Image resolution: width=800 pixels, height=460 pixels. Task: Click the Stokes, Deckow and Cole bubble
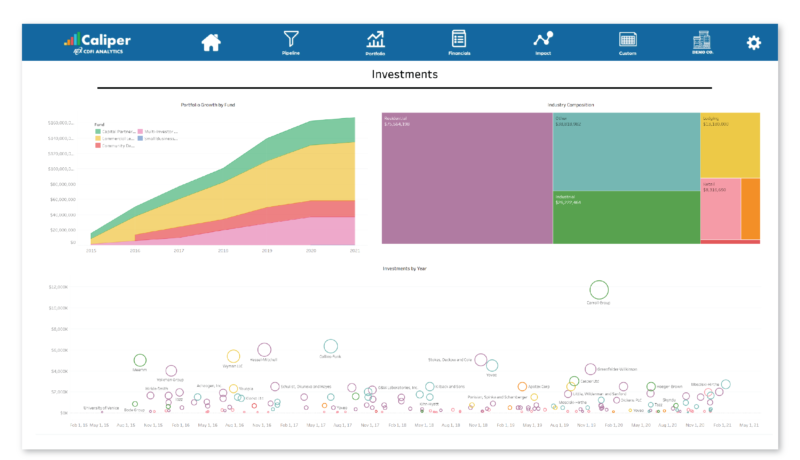[x=481, y=360]
